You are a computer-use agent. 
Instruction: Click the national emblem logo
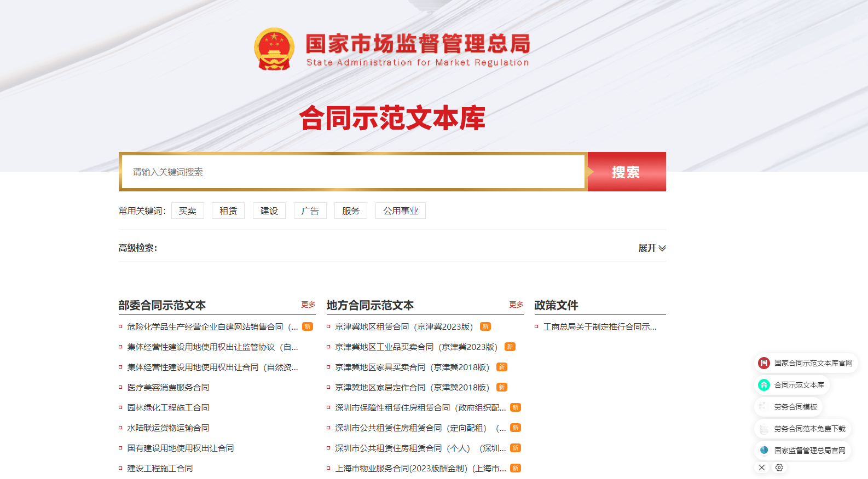point(274,49)
